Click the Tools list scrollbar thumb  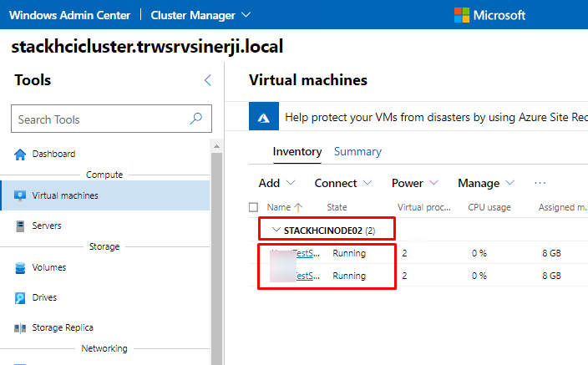[216, 259]
